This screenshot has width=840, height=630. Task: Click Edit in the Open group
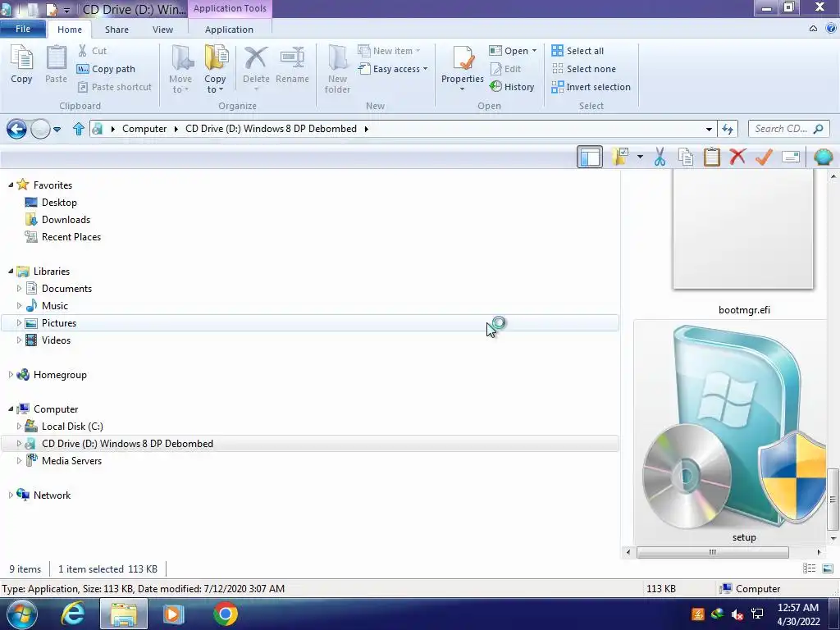505,69
